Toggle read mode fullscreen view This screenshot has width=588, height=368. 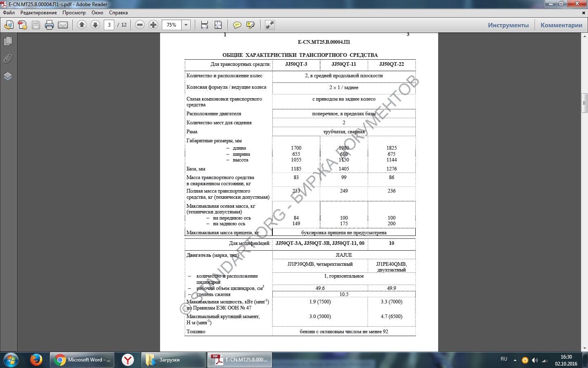point(269,25)
